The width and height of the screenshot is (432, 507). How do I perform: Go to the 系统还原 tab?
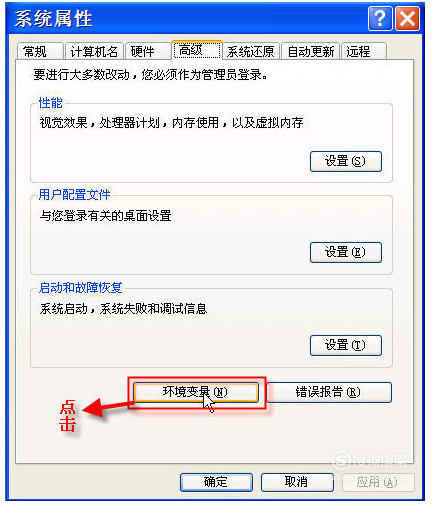(251, 52)
